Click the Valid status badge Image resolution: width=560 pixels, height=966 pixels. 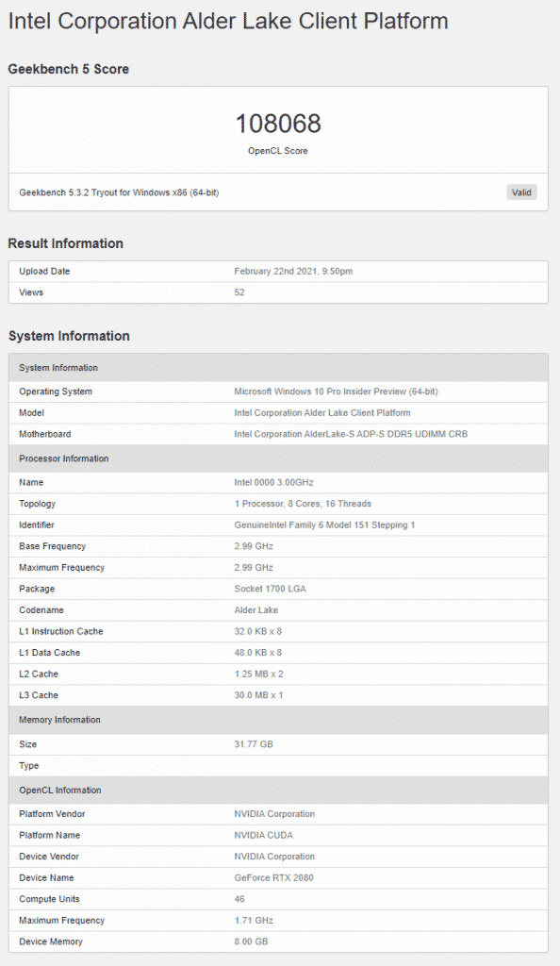pos(521,192)
